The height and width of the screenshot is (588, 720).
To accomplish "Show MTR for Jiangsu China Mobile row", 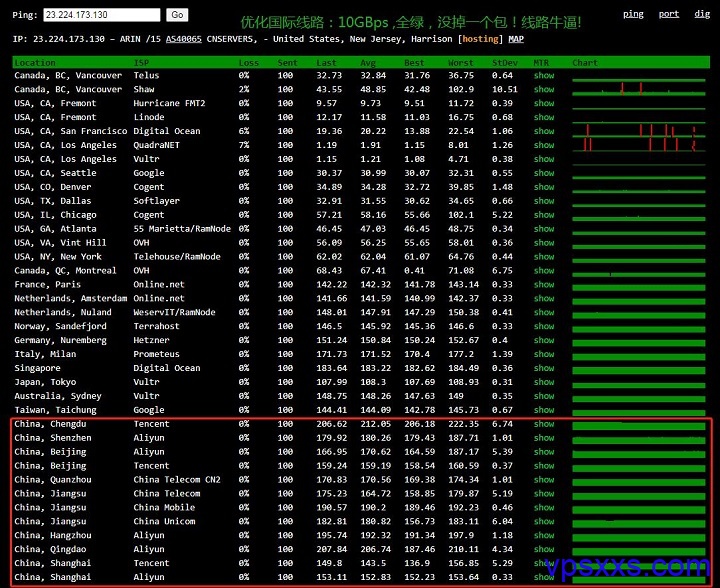I will click(x=544, y=507).
